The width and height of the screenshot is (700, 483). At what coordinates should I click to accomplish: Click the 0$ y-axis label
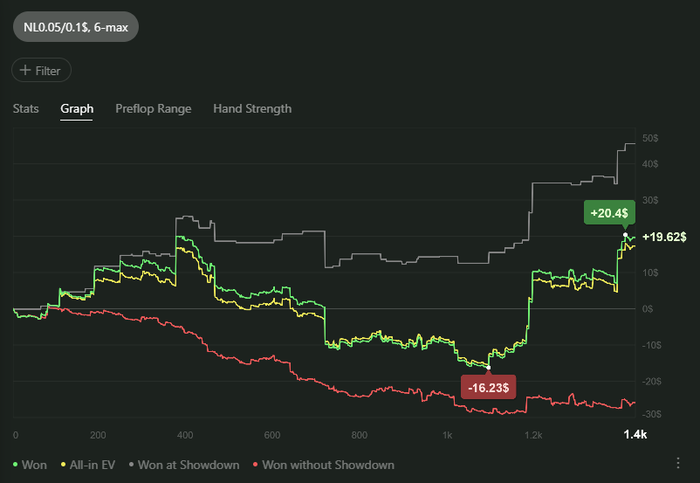pyautogui.click(x=648, y=309)
